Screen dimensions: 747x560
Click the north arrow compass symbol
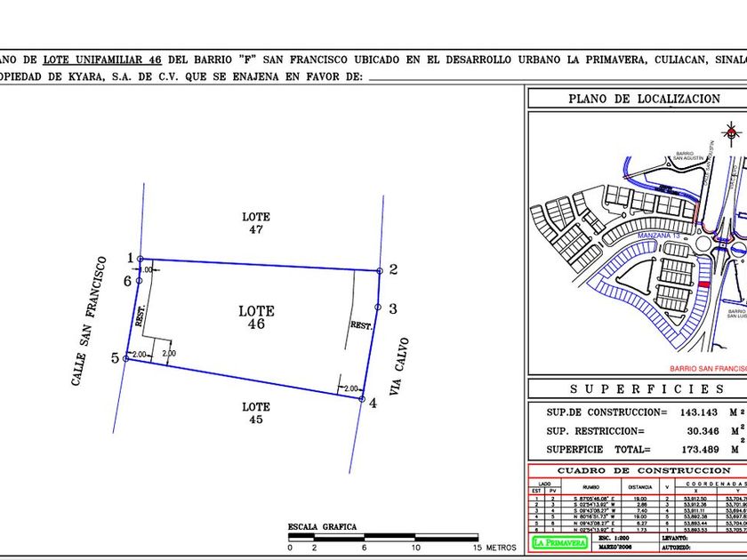(731, 132)
